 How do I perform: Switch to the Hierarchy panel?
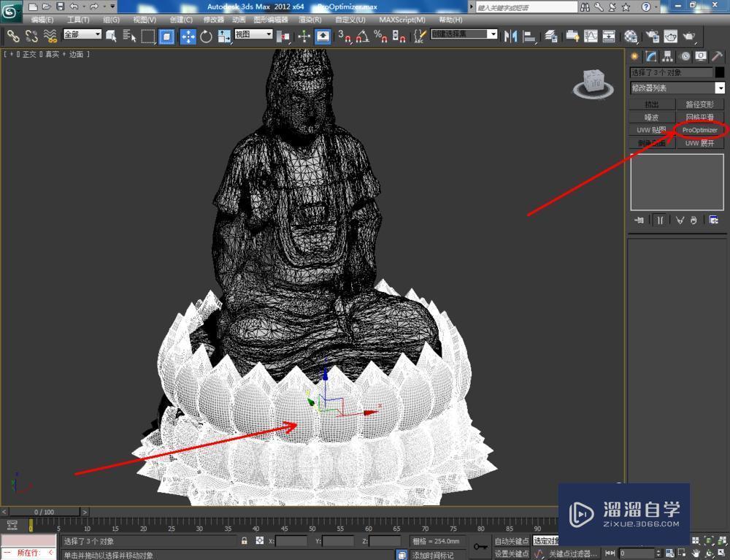666,56
